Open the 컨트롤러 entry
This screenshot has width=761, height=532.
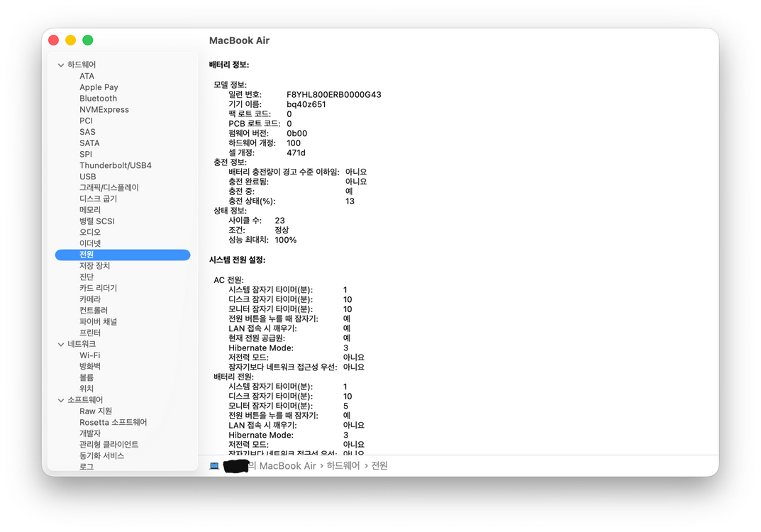coord(93,310)
